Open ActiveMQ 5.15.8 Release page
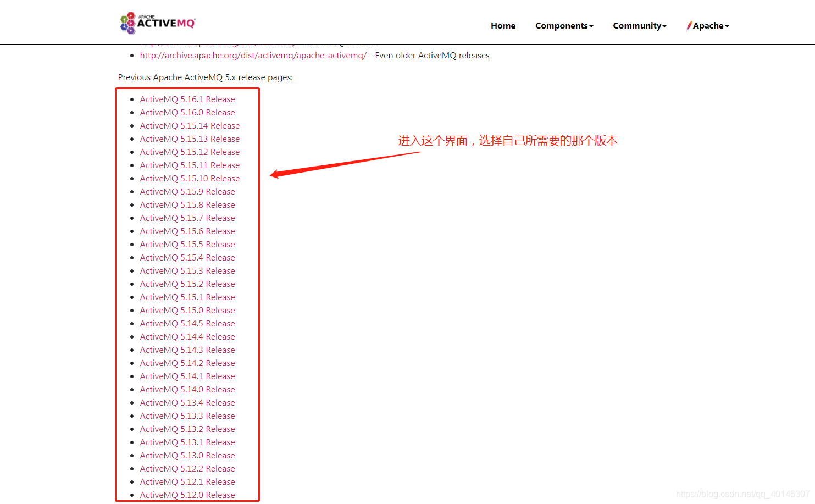Viewport: 815px width, 504px height. (x=187, y=205)
